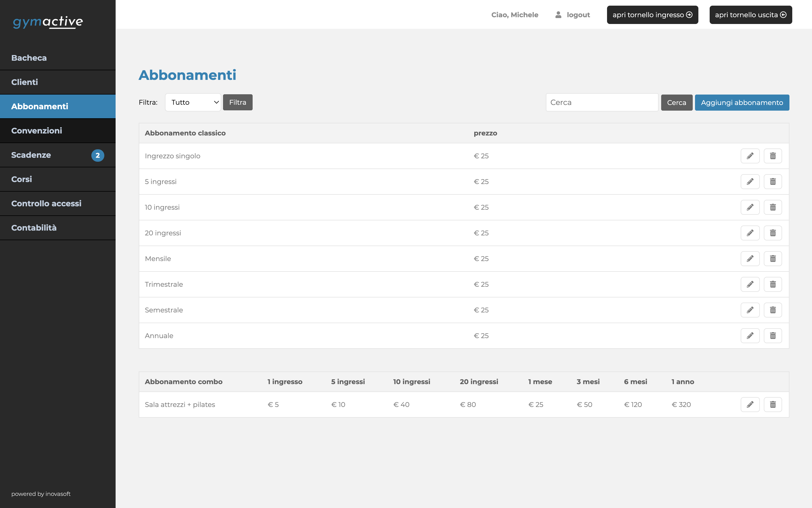
Task: Delete the Annuale subscription
Action: click(773, 336)
